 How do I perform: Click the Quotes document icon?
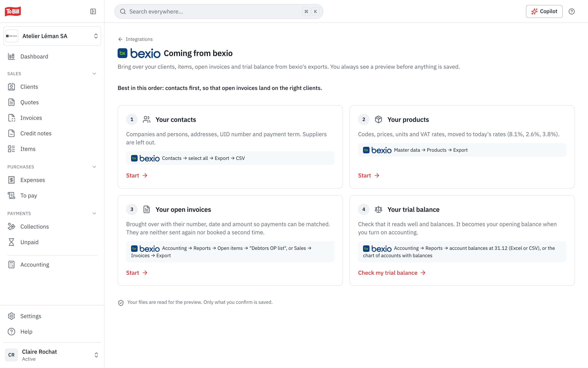coord(11,102)
